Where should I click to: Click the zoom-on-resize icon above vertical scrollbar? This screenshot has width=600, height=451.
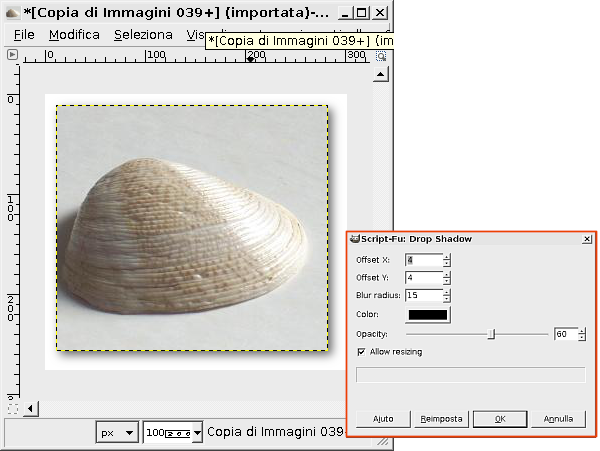coord(381,56)
